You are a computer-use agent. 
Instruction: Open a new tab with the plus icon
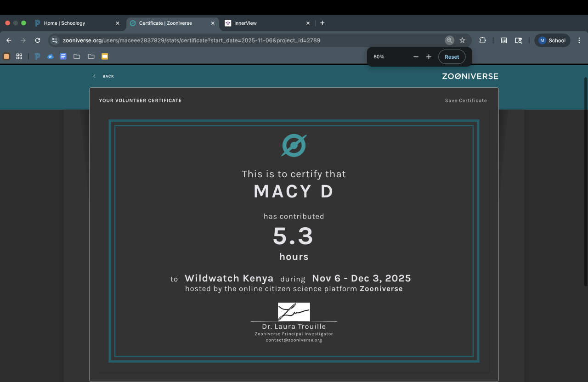point(322,23)
